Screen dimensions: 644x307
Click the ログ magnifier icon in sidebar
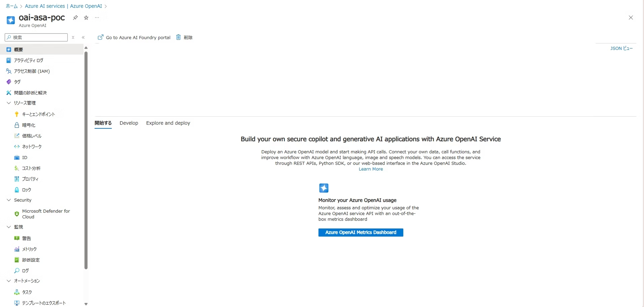[x=17, y=271]
